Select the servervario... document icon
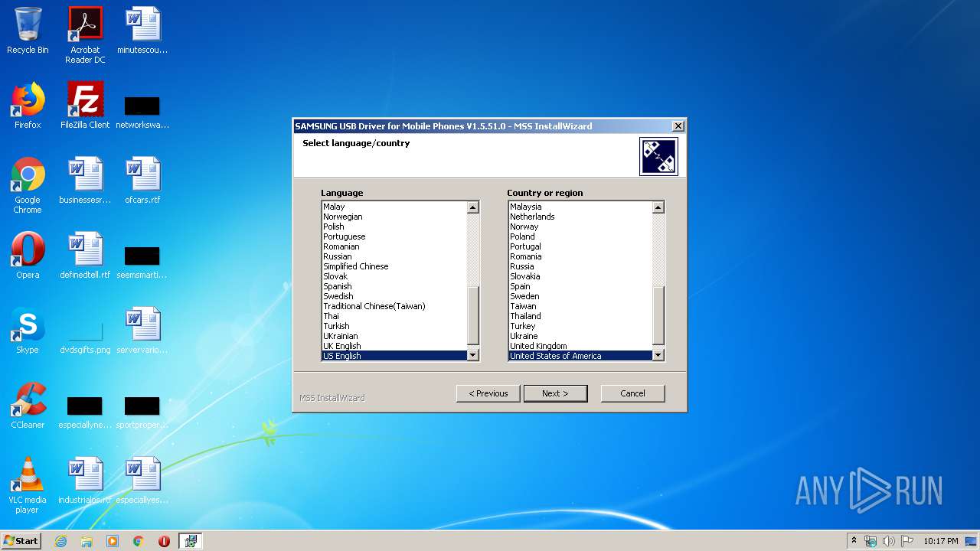This screenshot has width=980, height=551. pyautogui.click(x=142, y=331)
